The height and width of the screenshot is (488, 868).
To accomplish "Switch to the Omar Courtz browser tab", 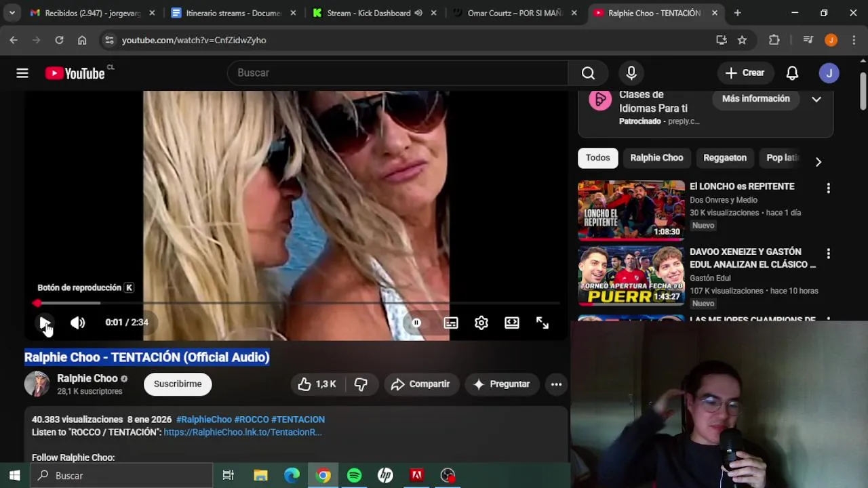I will coord(516,13).
